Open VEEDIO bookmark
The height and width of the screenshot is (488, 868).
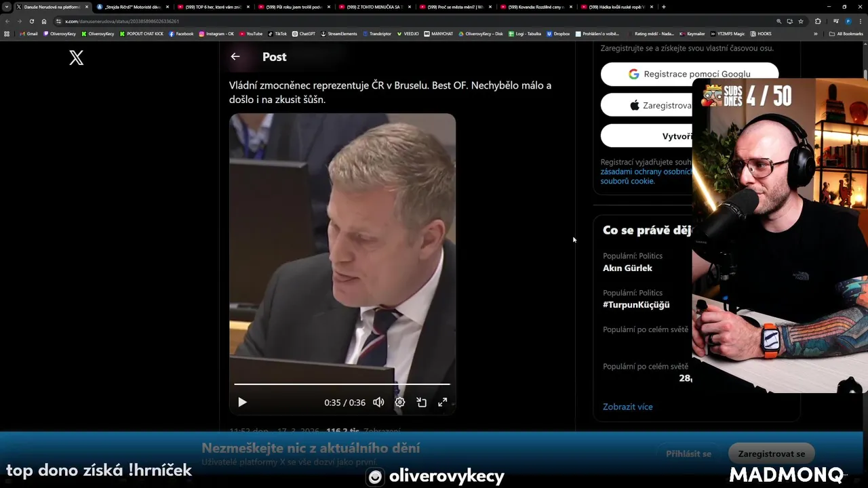tap(408, 33)
